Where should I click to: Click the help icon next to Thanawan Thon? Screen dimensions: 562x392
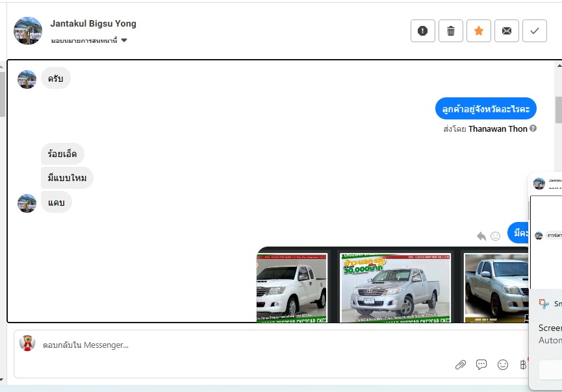point(533,128)
